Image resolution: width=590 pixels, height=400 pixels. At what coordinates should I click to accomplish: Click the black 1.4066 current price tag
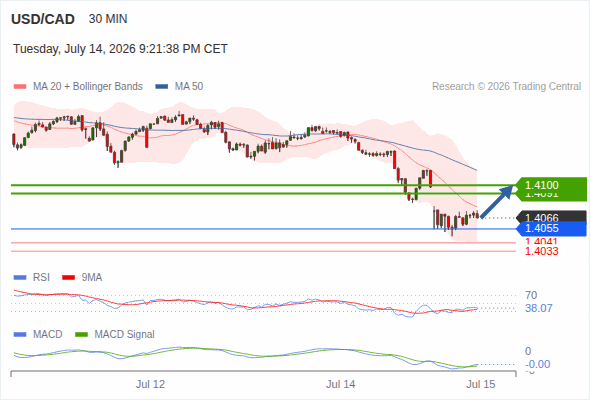tap(551, 216)
